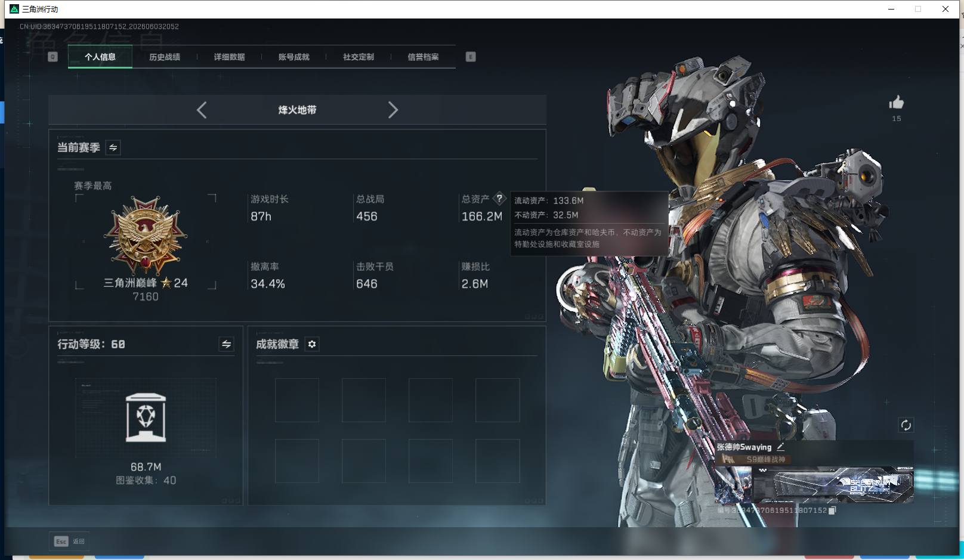Click the 击败干员 value 646
Viewport: 964px width, 560px height.
point(367,284)
